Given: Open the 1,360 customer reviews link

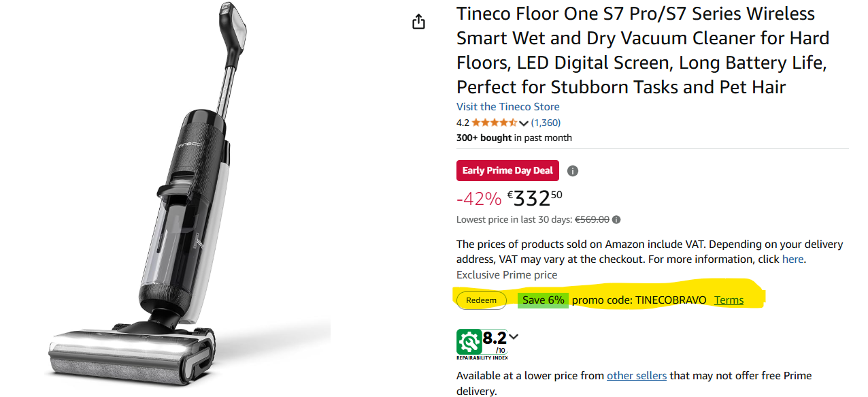Looking at the screenshot, I should [546, 123].
